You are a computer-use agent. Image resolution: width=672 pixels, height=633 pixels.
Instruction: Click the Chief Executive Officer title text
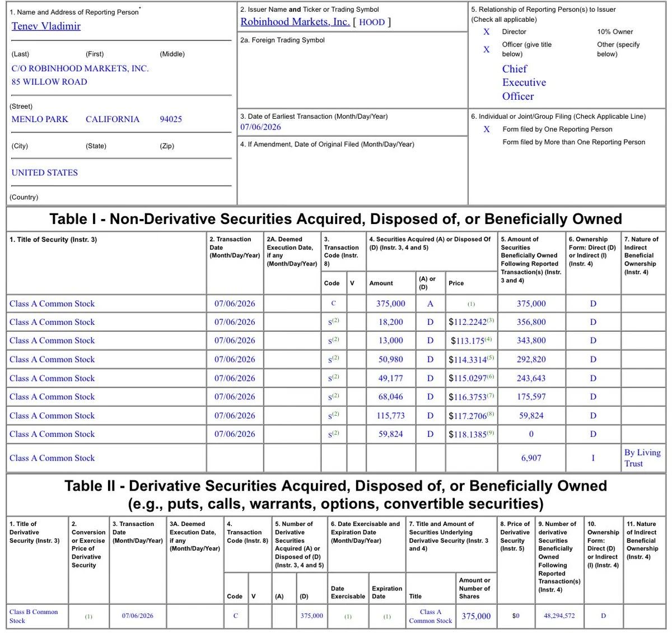[x=524, y=82]
